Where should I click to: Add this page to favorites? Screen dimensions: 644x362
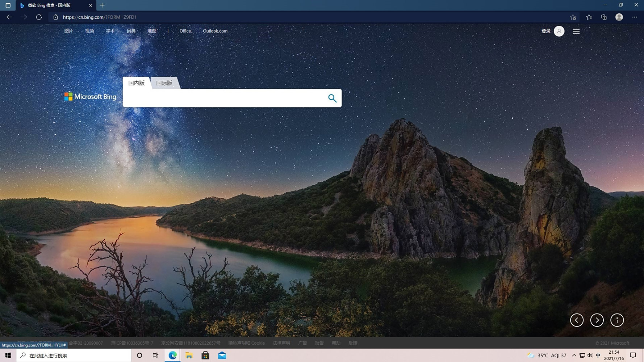click(573, 17)
